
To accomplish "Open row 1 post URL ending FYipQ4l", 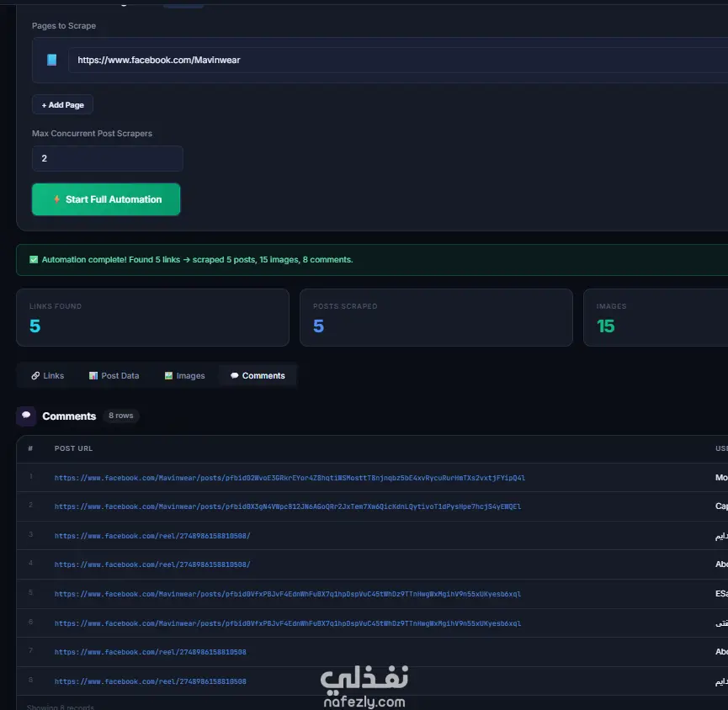I will tap(290, 478).
